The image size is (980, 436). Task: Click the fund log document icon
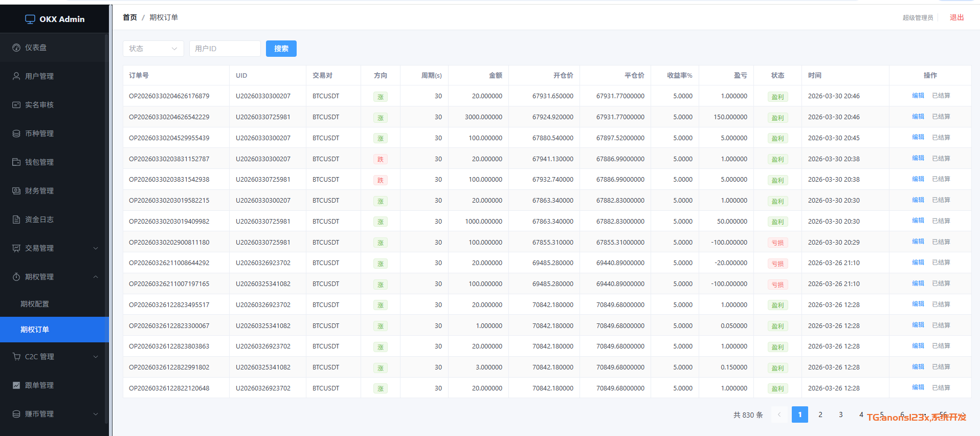(16, 220)
